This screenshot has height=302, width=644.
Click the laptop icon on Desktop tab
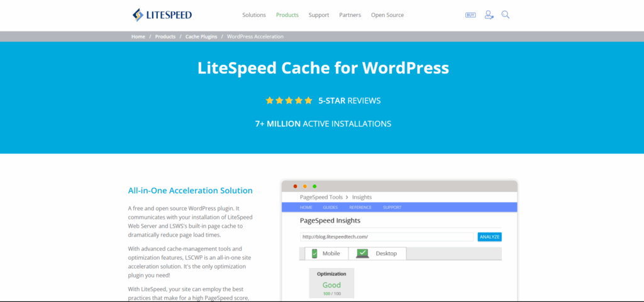tap(363, 254)
